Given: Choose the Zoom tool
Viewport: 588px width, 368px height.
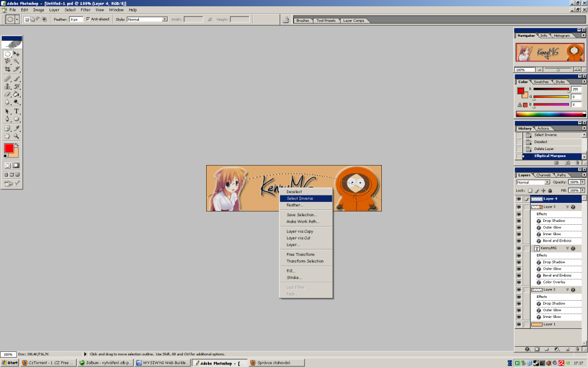Looking at the screenshot, I should point(17,136).
